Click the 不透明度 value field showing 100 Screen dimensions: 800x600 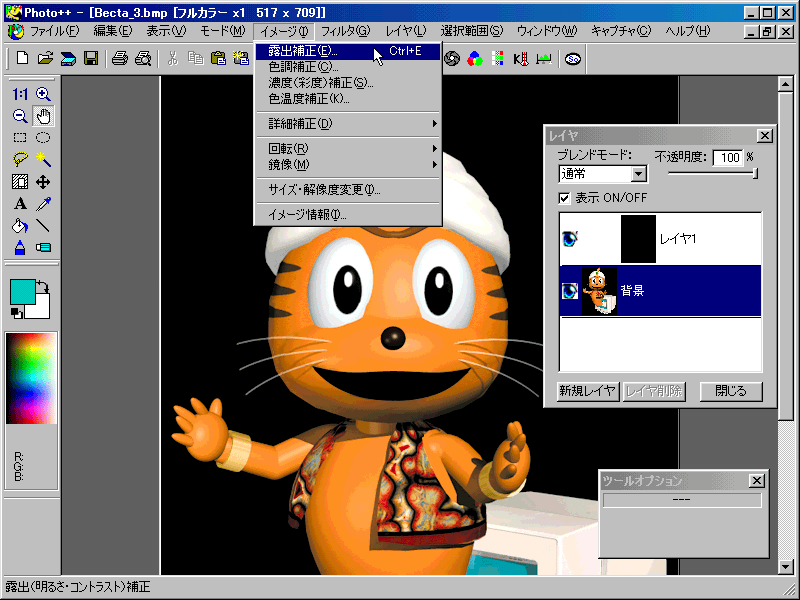(x=728, y=157)
